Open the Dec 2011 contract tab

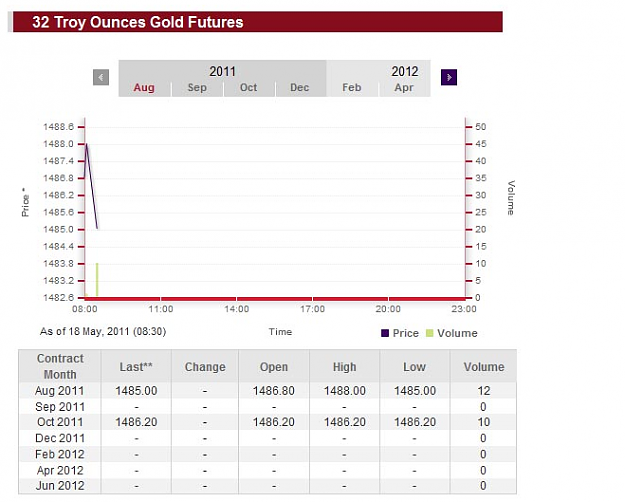pyautogui.click(x=300, y=87)
